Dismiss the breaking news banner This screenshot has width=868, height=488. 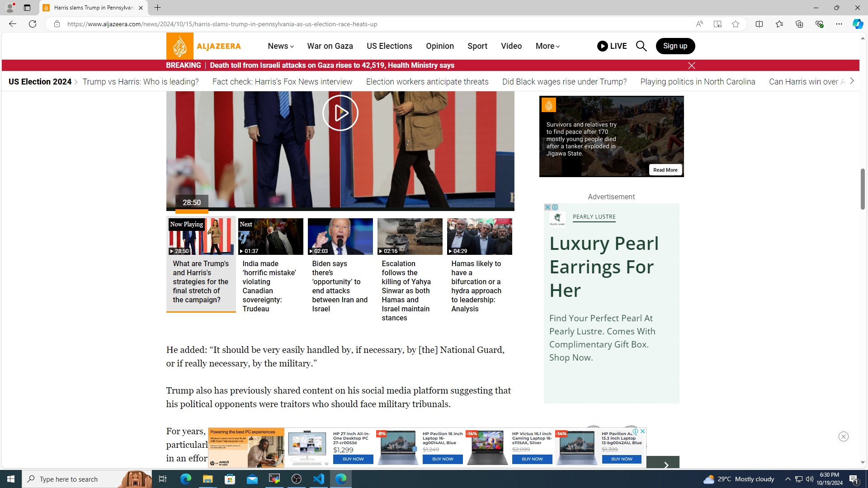pos(691,66)
